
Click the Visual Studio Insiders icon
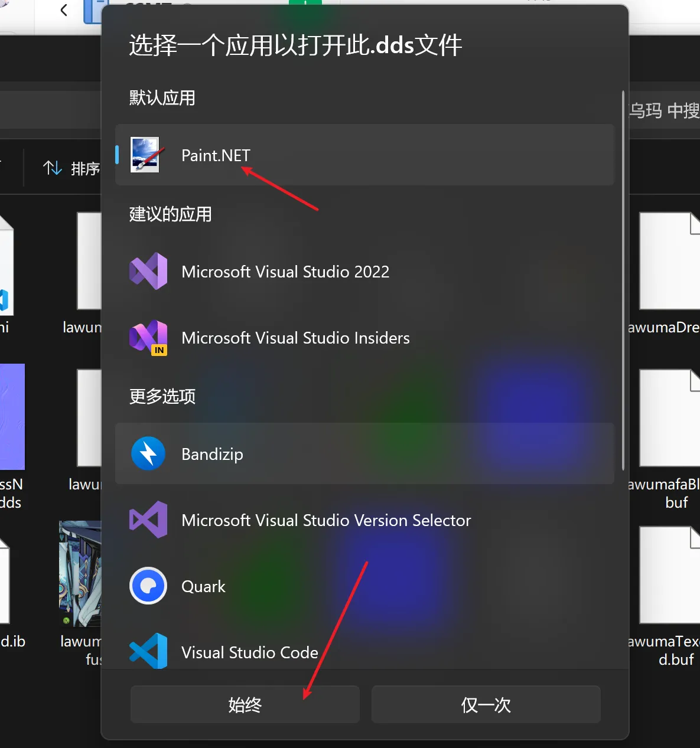148,338
